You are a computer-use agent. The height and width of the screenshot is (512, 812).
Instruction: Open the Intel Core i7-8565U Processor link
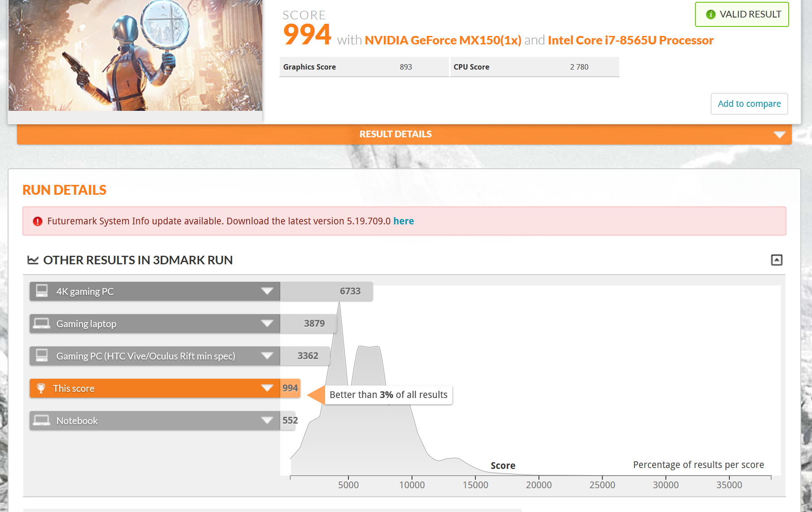[x=630, y=40]
